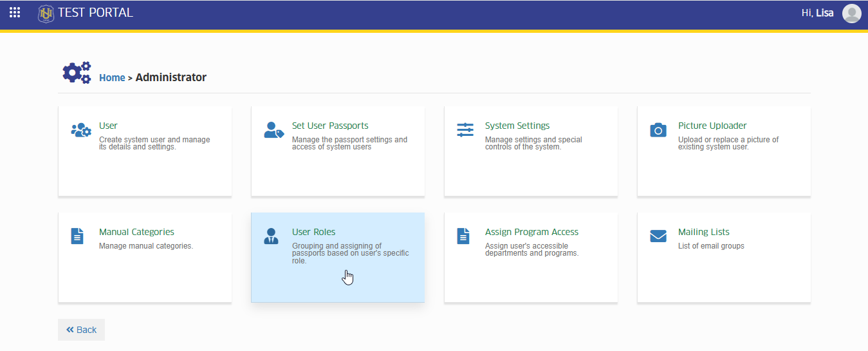
Task: Open the Manual Categories title
Action: (136, 232)
